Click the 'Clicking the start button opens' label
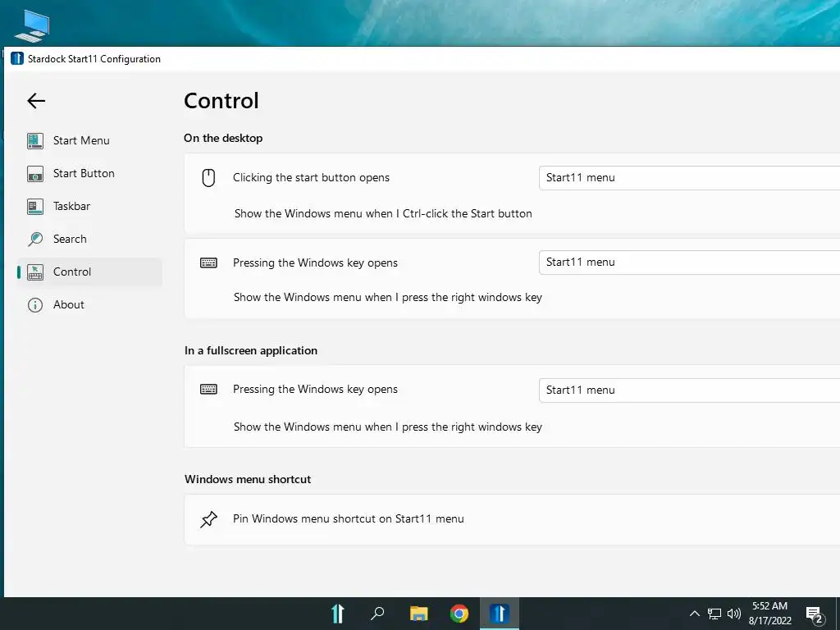This screenshot has height=630, width=840. pos(311,178)
